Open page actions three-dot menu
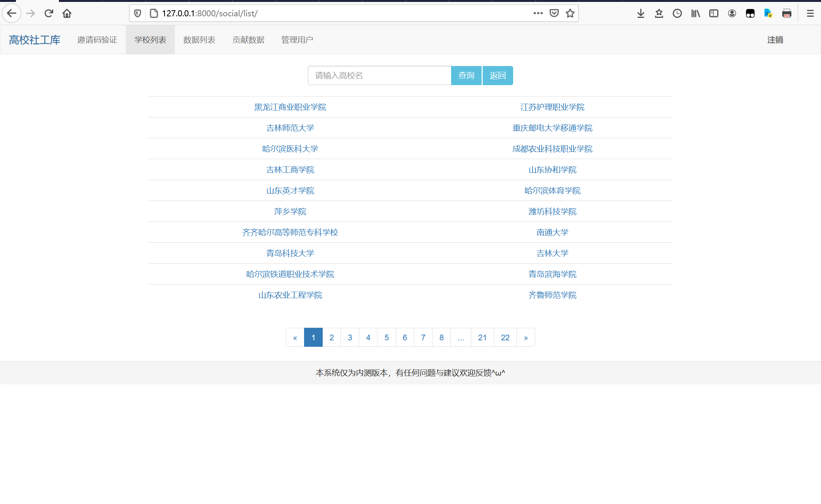Screen dimensions: 821x504 pyautogui.click(x=538, y=13)
